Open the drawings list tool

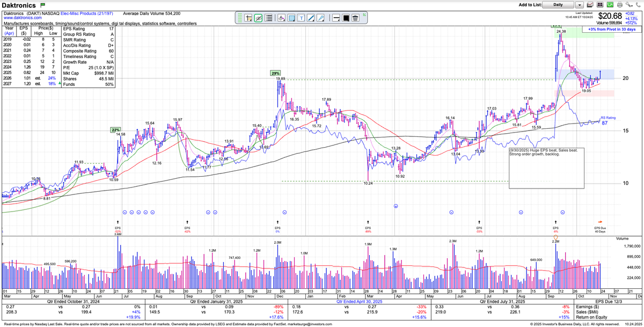[x=268, y=18]
